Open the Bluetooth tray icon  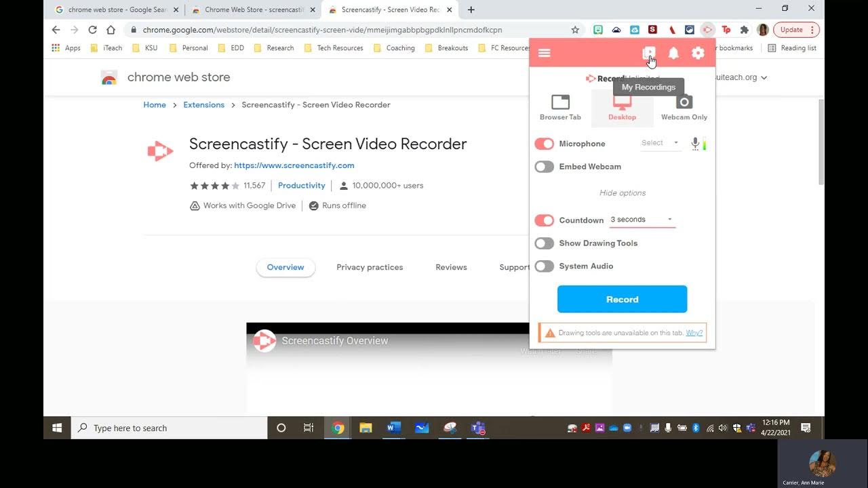(x=696, y=428)
